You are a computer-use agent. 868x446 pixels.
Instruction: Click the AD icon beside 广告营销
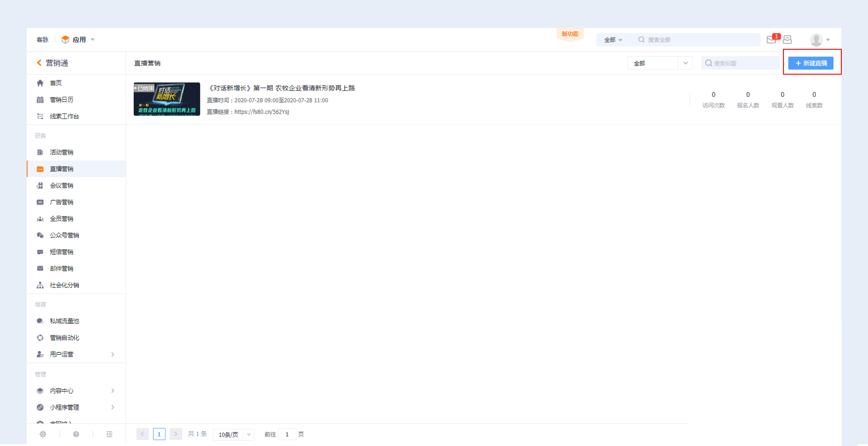[x=40, y=202]
